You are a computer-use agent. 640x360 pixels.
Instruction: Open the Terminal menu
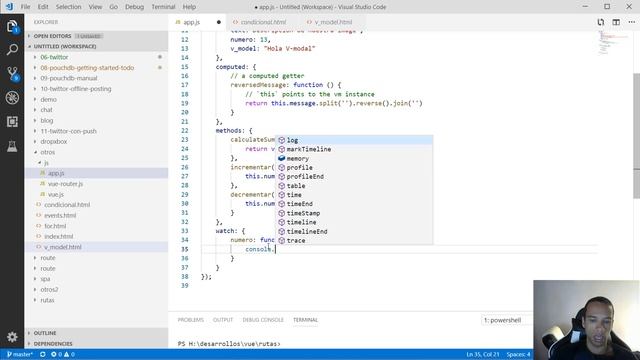pyautogui.click(x=163, y=7)
